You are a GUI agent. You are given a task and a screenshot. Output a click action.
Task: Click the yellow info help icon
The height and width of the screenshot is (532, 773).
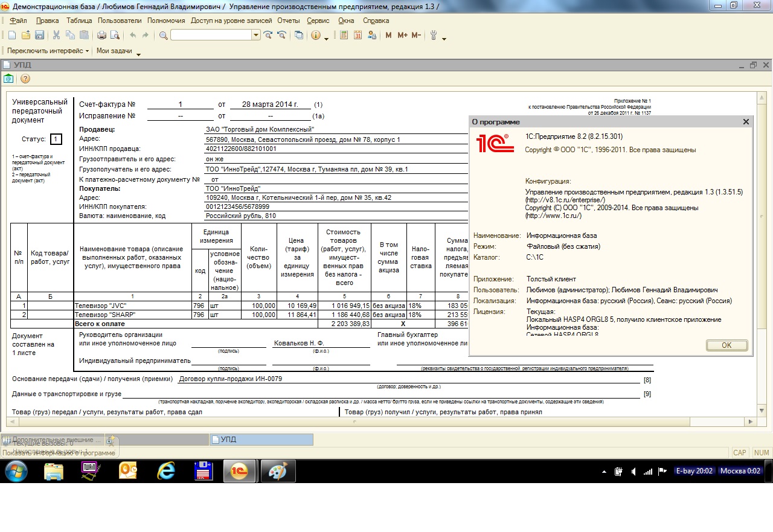315,35
